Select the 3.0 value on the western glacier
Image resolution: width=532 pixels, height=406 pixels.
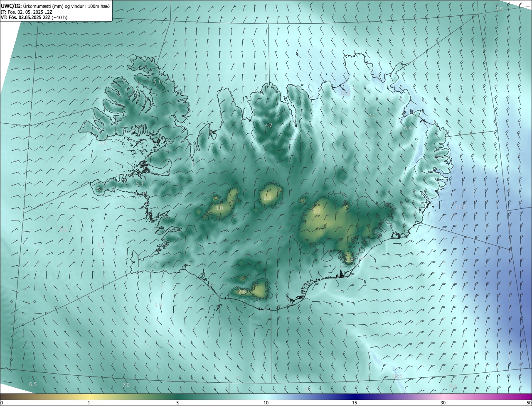click(219, 208)
